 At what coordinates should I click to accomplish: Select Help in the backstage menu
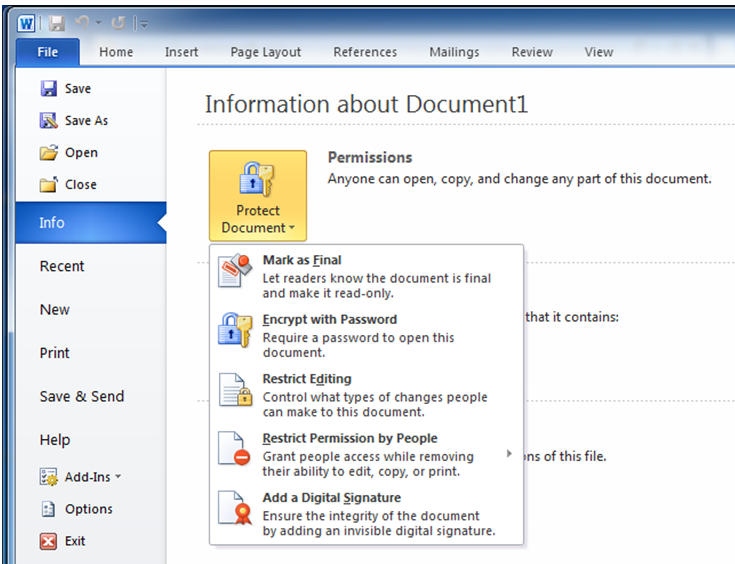pos(55,440)
